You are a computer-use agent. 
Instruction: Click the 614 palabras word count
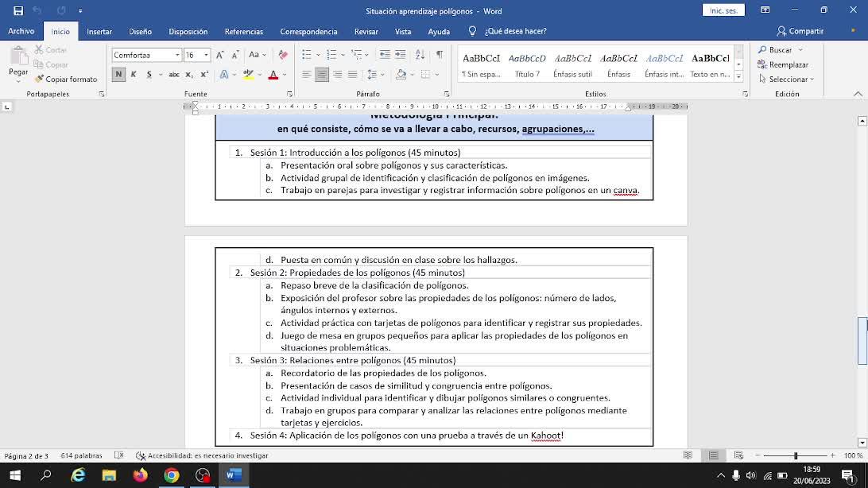81,455
